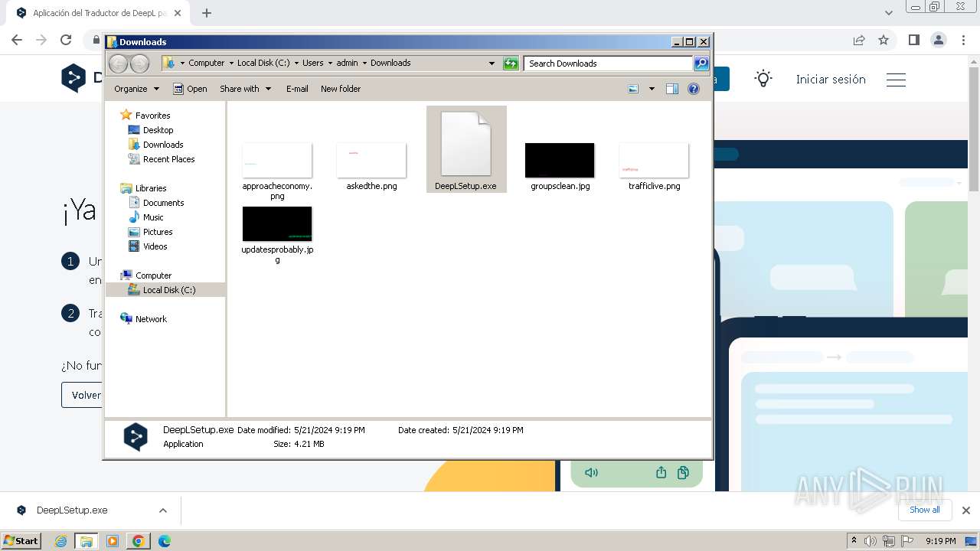Screen dimensions: 980x551
Task: Close the download bar with X
Action: click(965, 510)
